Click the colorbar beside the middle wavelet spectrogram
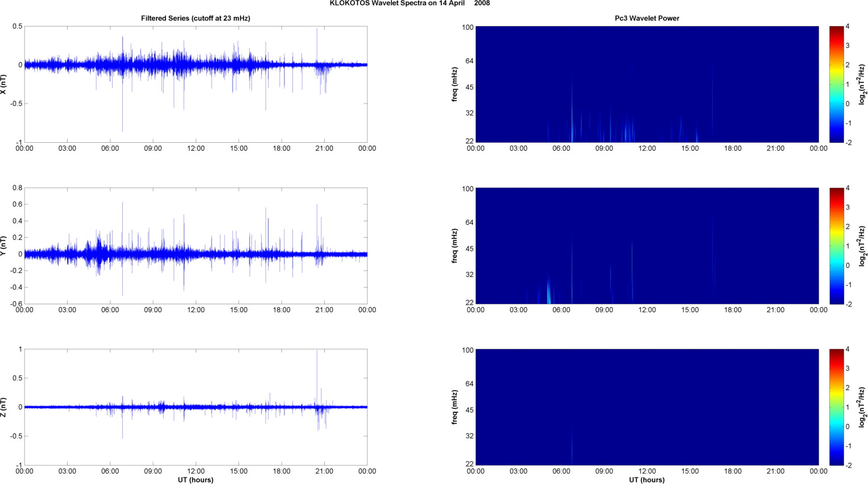The image size is (868, 484). point(836,246)
